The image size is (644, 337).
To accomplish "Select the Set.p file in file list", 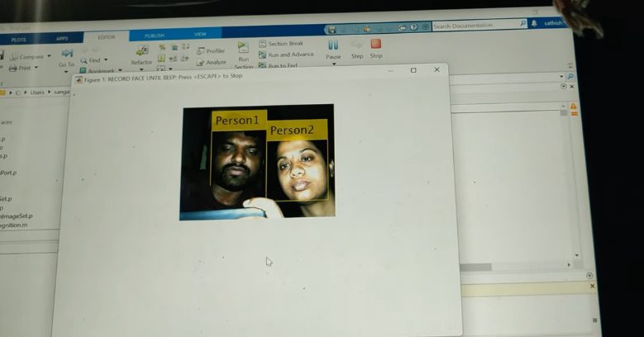I will [6, 199].
